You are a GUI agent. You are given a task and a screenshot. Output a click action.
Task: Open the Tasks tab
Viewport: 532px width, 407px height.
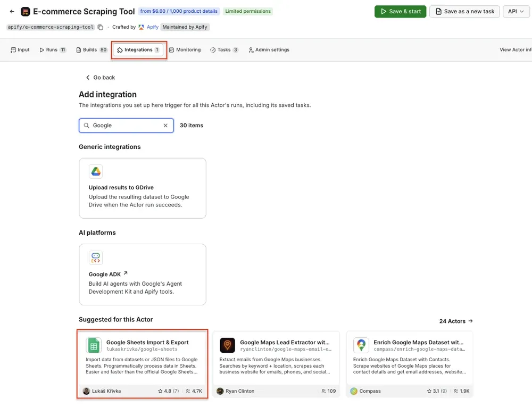[x=224, y=50]
